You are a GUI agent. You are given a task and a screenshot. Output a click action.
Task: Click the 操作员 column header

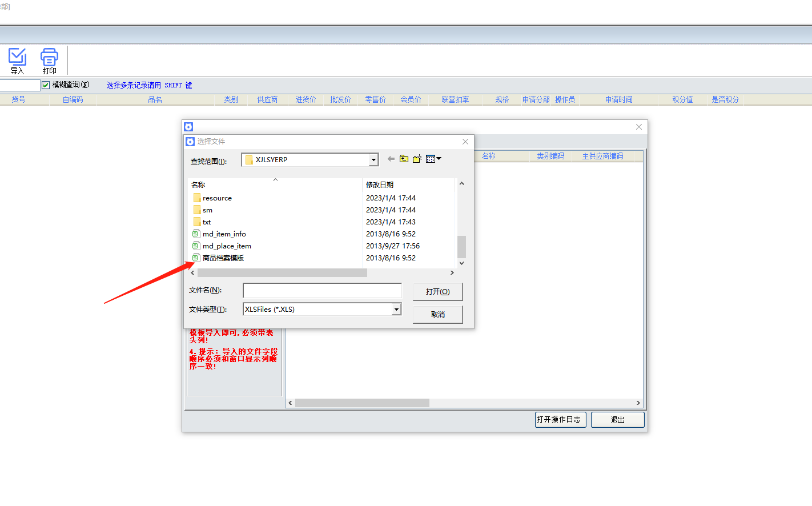[x=565, y=99]
